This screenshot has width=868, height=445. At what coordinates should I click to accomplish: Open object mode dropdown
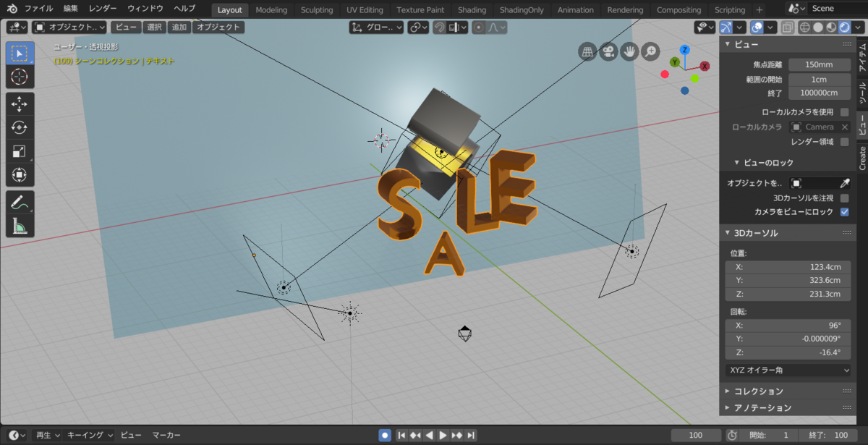tap(69, 27)
